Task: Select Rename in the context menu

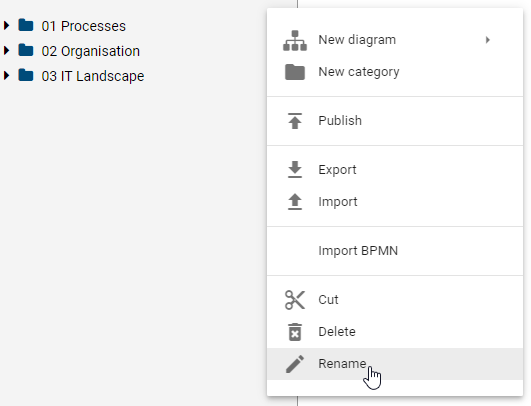Action: tap(395, 364)
